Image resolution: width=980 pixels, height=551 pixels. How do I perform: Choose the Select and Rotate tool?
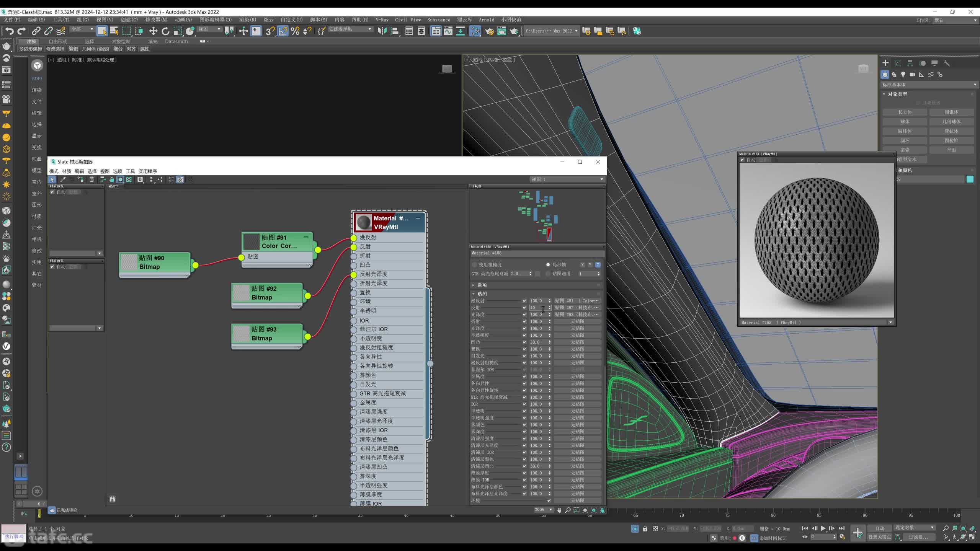pyautogui.click(x=165, y=31)
